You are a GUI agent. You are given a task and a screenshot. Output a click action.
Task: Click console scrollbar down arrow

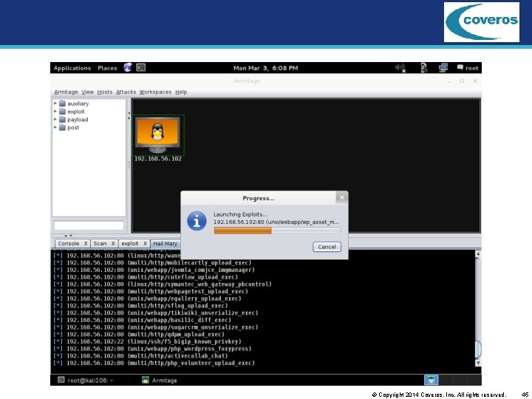click(478, 363)
